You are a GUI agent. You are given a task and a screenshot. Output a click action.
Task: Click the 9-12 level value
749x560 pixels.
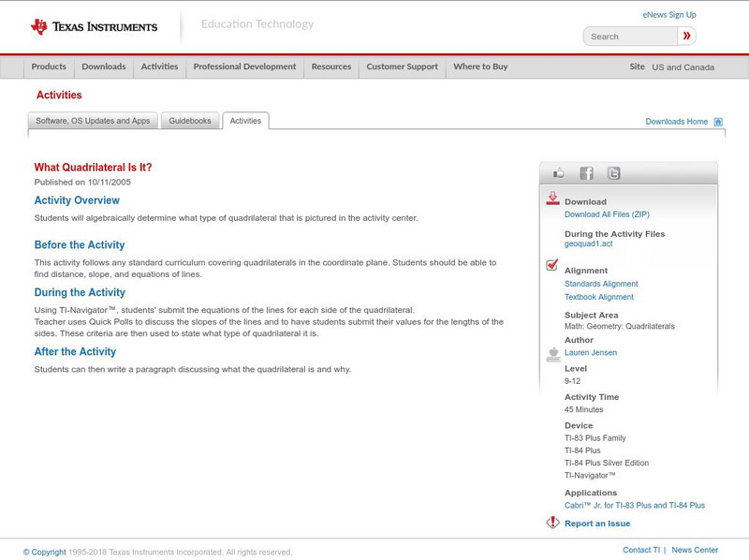tap(572, 381)
